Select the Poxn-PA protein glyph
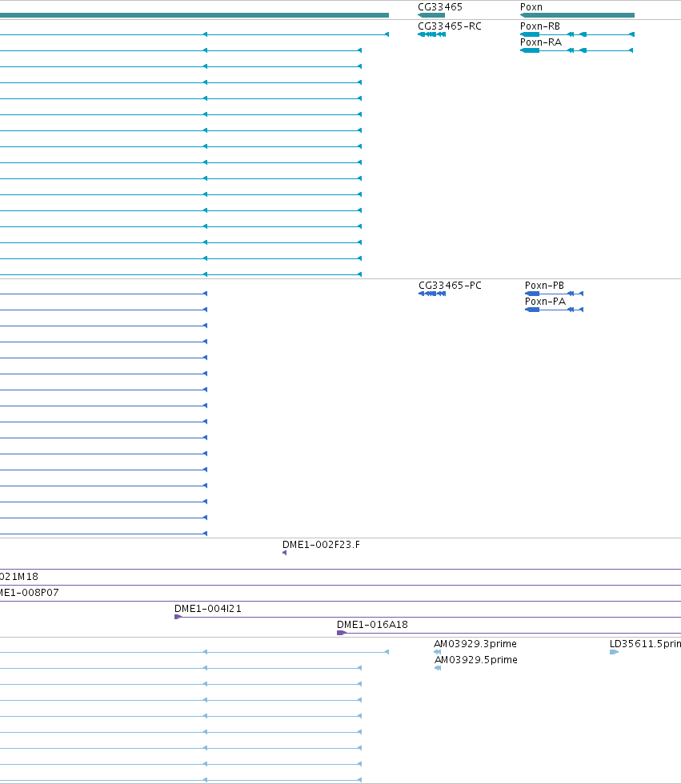 pyautogui.click(x=554, y=310)
